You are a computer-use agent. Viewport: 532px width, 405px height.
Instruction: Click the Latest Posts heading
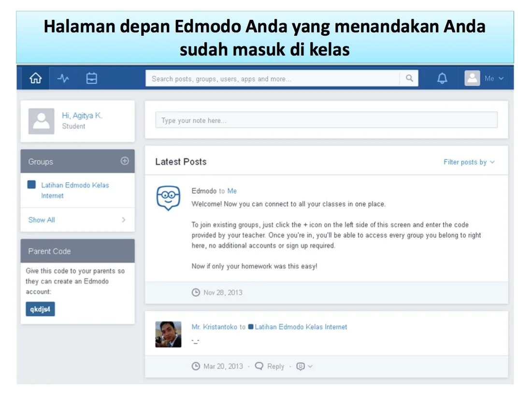pos(181,161)
